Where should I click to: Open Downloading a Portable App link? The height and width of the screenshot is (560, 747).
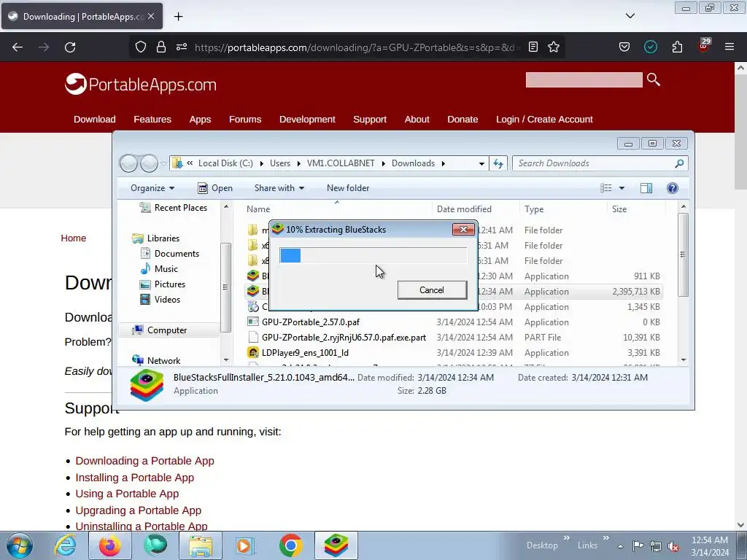[x=145, y=461]
